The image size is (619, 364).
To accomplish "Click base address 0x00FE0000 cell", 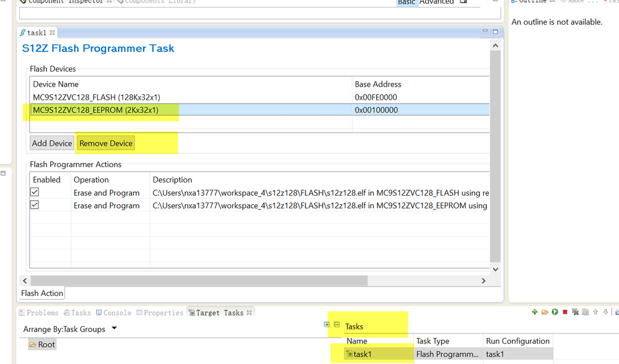I will click(376, 97).
